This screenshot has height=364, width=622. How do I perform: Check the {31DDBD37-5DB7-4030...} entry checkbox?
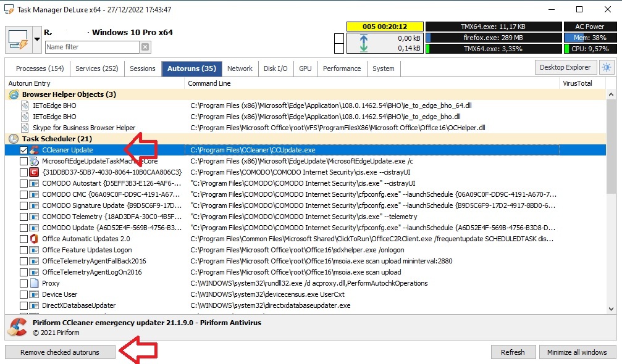coord(23,172)
